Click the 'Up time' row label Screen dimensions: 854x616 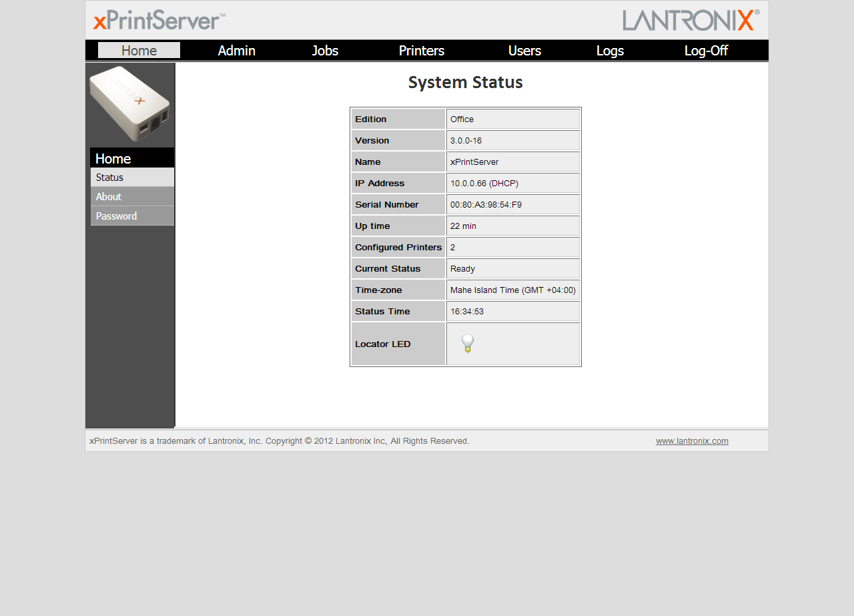point(372,226)
